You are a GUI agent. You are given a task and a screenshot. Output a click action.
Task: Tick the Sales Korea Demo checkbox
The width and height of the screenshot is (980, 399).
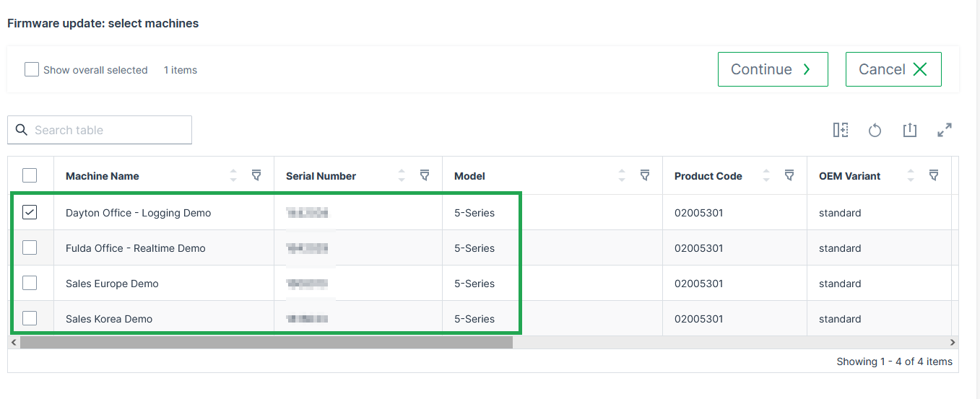point(30,318)
